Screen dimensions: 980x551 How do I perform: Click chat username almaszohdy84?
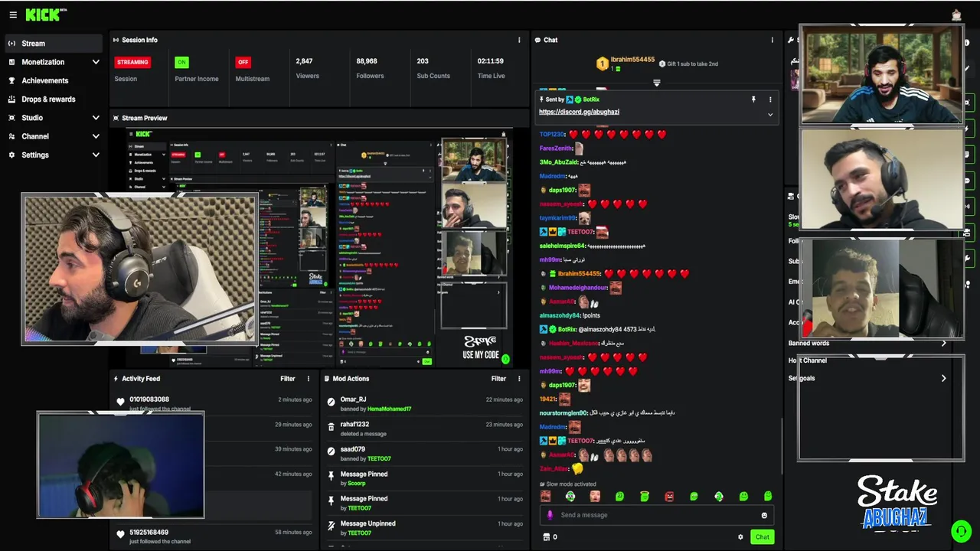(x=559, y=315)
